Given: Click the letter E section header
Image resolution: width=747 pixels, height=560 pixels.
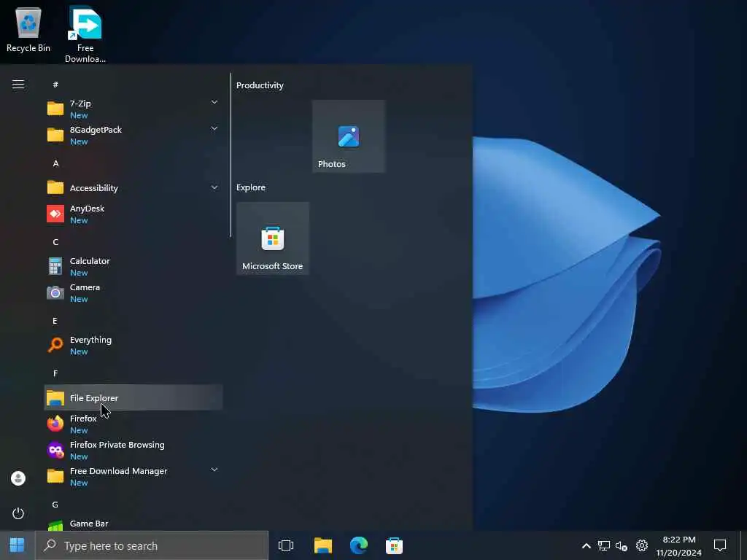Looking at the screenshot, I should tap(55, 321).
